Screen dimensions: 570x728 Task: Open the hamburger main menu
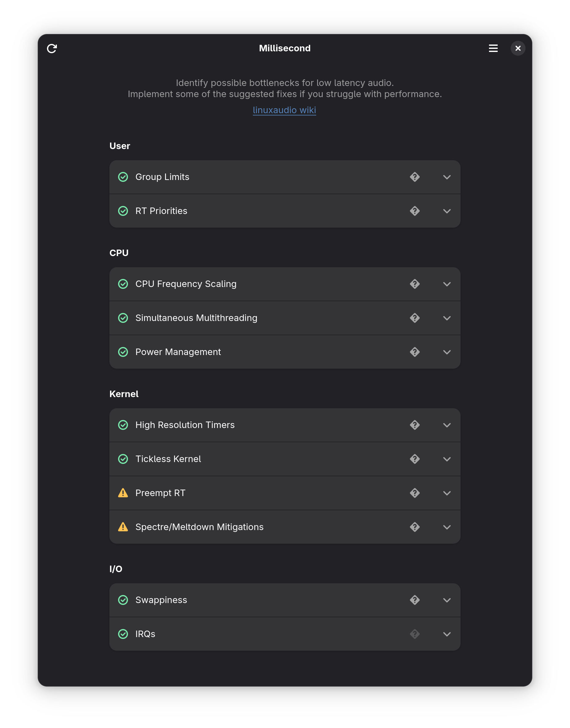coord(493,49)
